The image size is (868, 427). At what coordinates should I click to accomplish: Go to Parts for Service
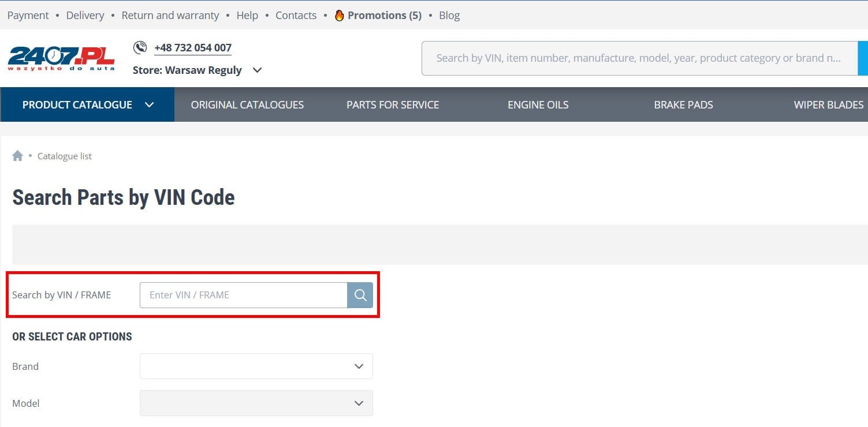pos(393,104)
